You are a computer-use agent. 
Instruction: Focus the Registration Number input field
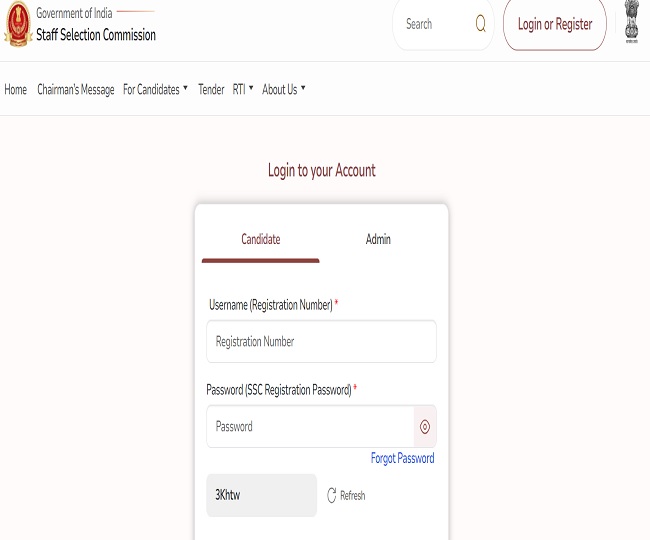[321, 342]
